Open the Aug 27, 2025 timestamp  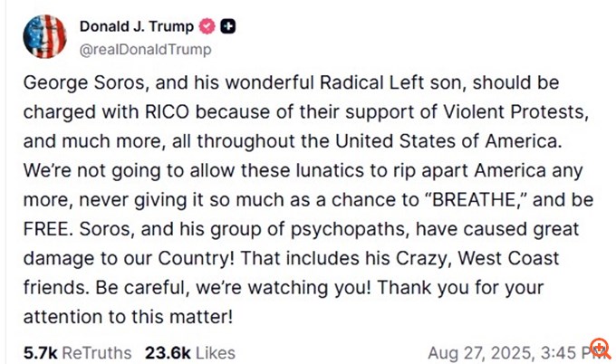click(x=517, y=353)
